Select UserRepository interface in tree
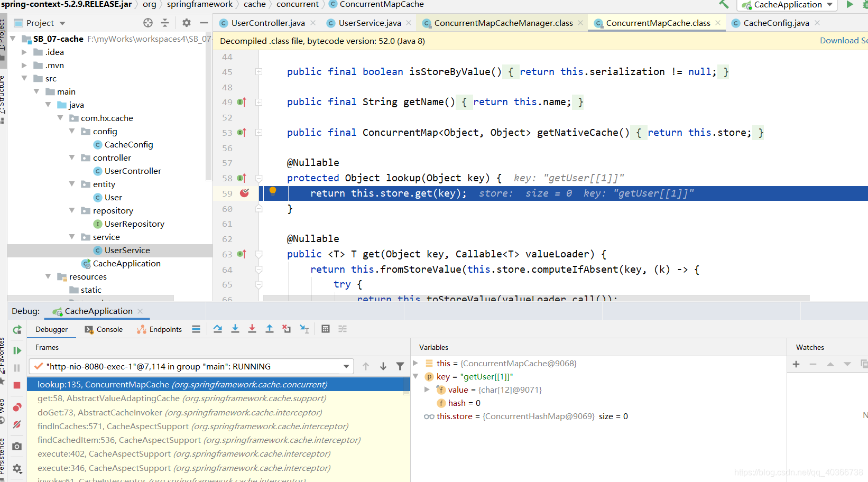The image size is (868, 482). coord(134,224)
